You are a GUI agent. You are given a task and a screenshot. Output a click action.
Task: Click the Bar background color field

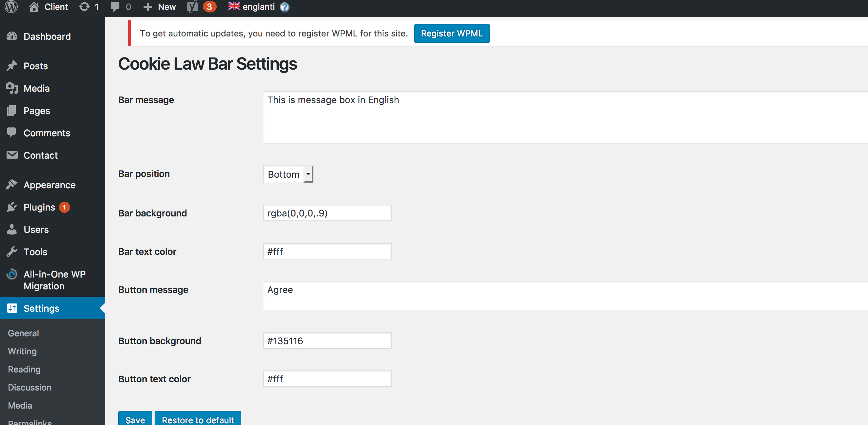(327, 213)
